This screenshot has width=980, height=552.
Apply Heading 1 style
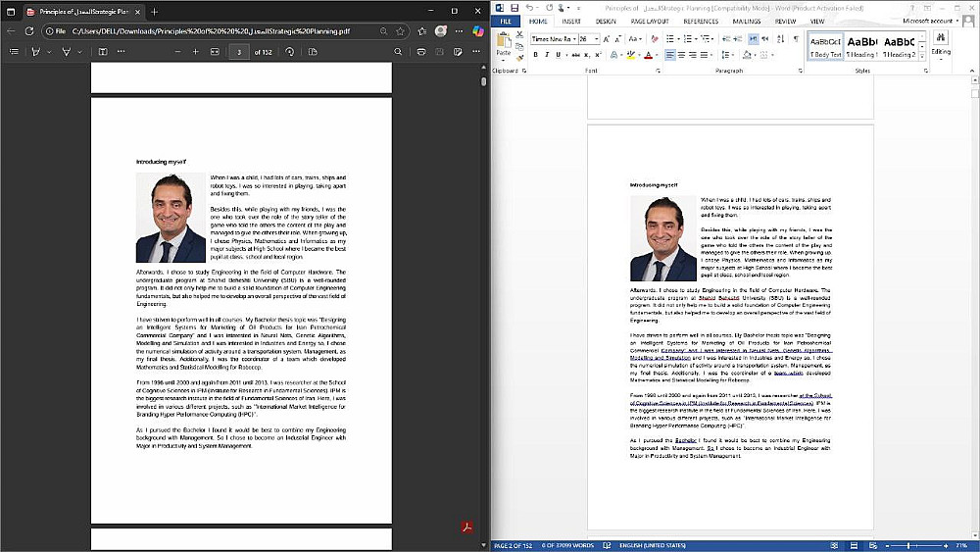(x=862, y=47)
